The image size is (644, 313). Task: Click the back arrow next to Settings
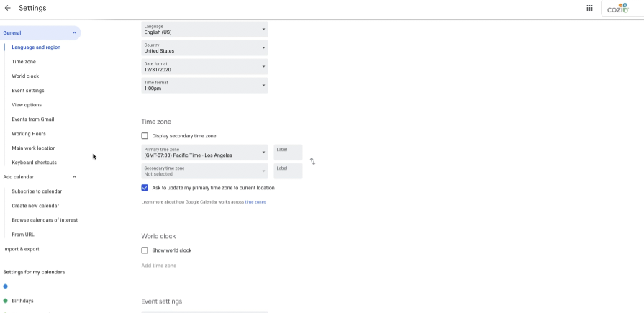(x=7, y=8)
